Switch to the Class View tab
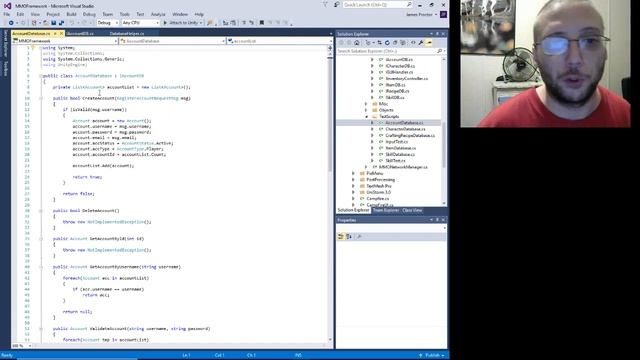The height and width of the screenshot is (360, 640). coord(412,210)
